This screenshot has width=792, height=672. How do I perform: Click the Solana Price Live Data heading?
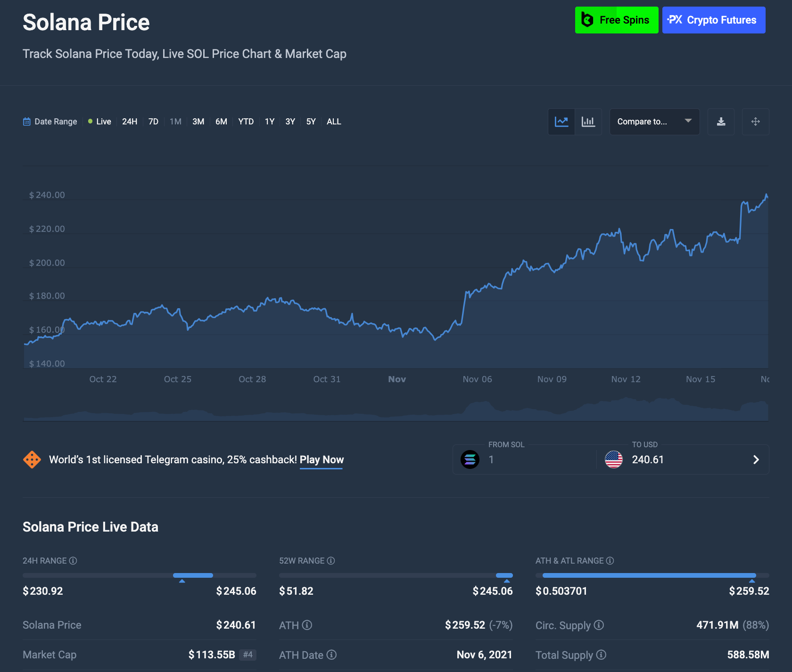coord(91,527)
